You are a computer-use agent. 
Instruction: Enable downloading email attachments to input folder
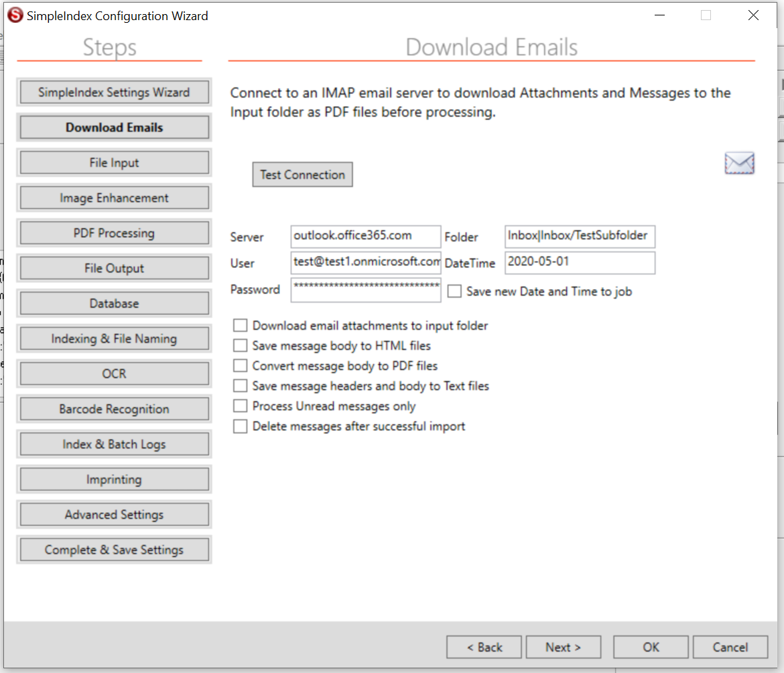click(x=240, y=325)
